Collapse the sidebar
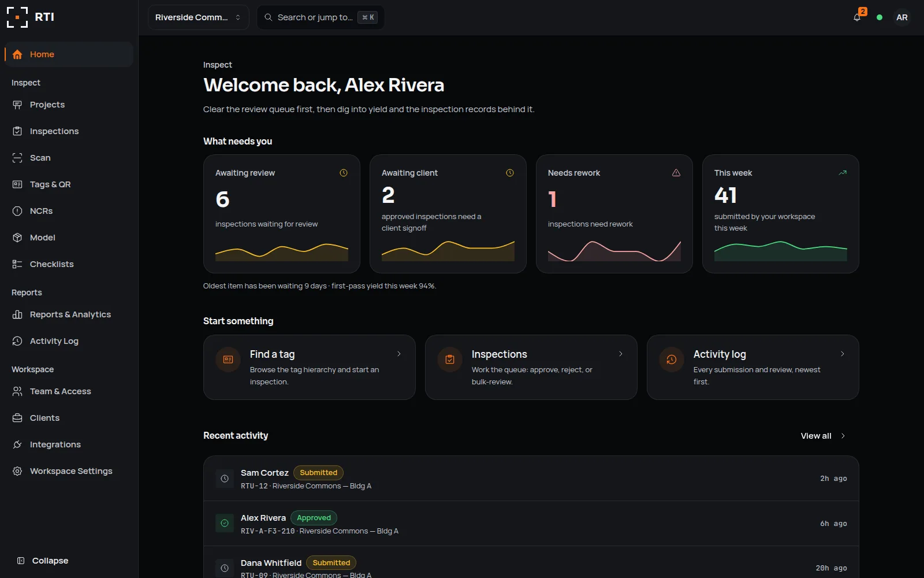The width and height of the screenshot is (924, 578). (x=43, y=561)
